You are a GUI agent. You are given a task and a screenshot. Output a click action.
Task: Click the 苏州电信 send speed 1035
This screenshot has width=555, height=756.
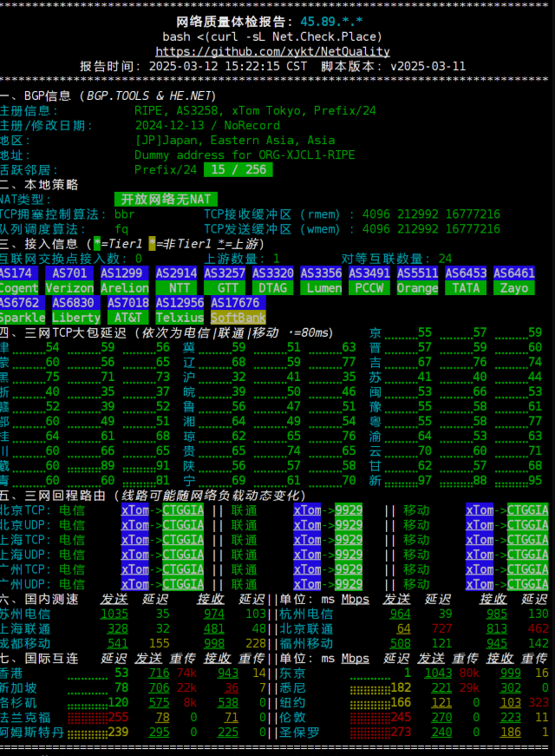tap(114, 614)
